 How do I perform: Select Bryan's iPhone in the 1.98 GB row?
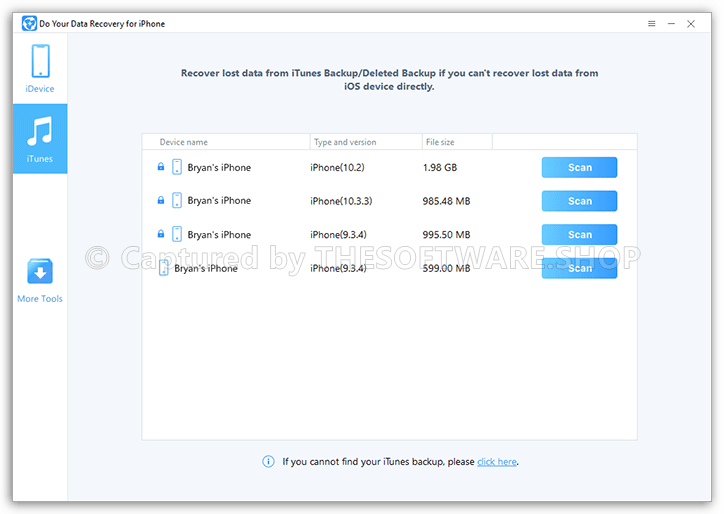click(x=219, y=168)
